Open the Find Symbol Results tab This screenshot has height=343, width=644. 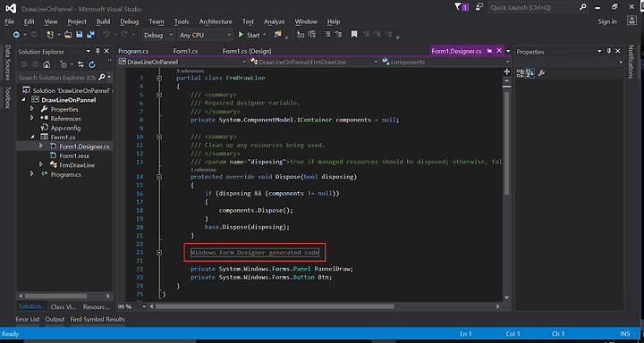(x=97, y=319)
